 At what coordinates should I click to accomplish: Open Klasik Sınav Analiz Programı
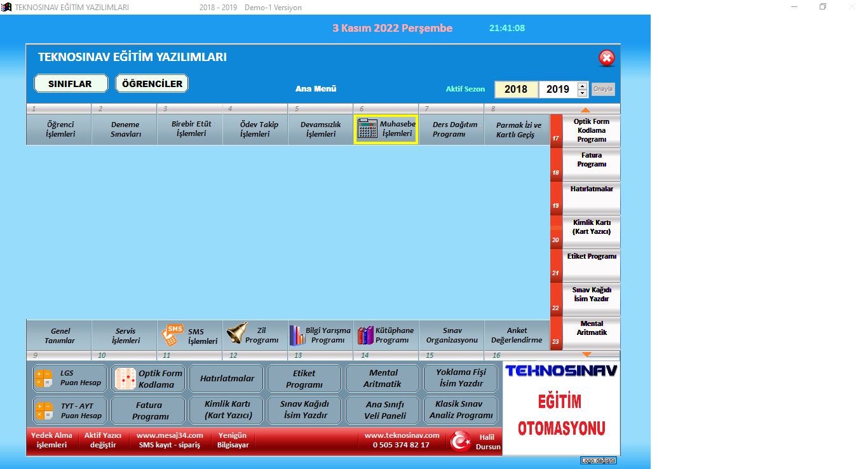tap(461, 411)
